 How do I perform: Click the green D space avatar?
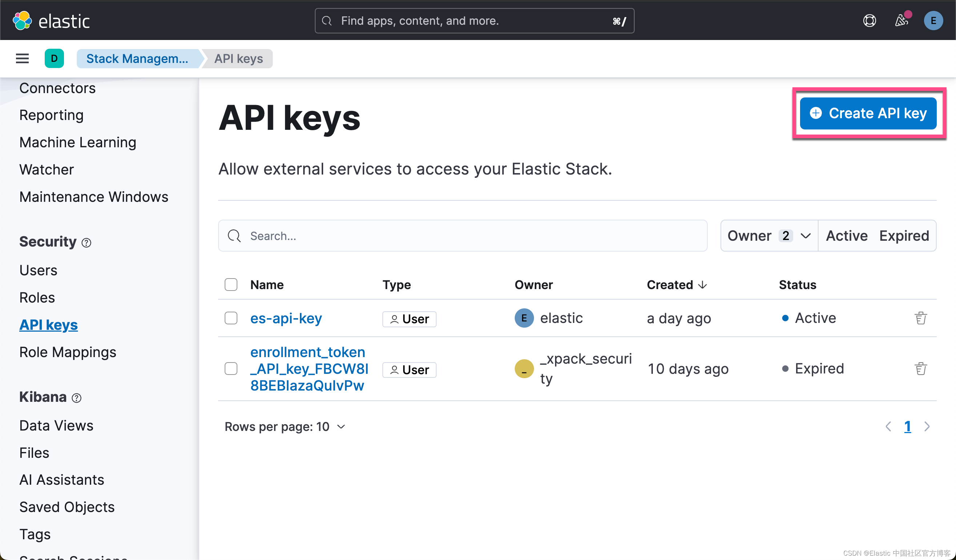point(54,59)
